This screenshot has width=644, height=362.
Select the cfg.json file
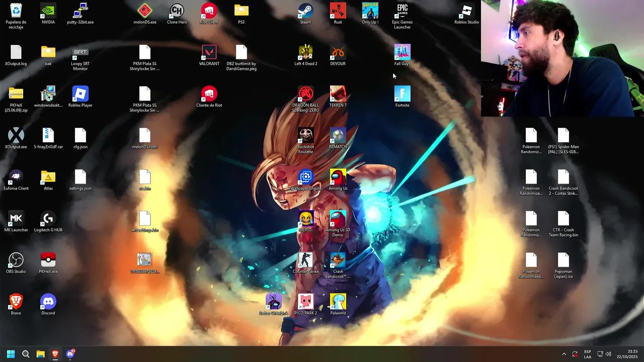80,136
